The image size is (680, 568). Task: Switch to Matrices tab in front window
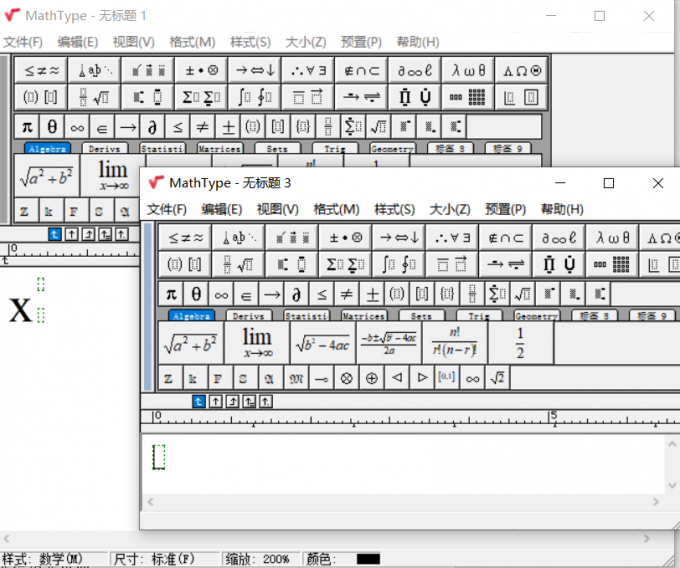click(363, 316)
